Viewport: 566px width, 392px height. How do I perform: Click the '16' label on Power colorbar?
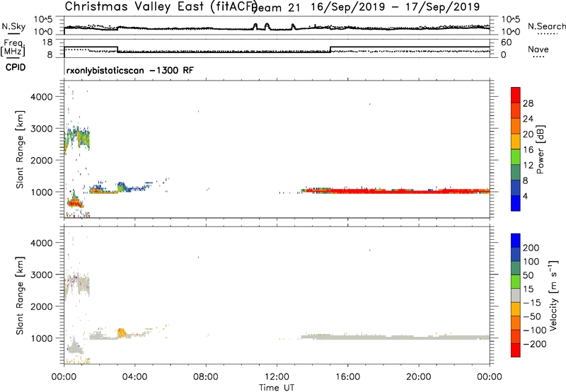tap(528, 150)
